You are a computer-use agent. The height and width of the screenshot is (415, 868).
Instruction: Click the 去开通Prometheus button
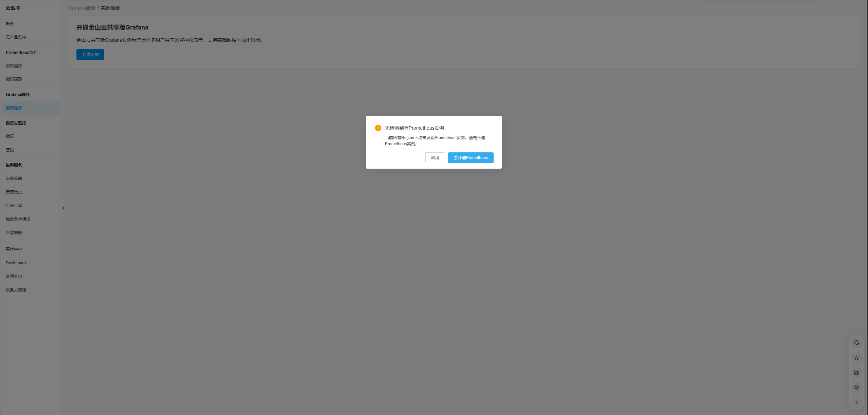(x=470, y=158)
